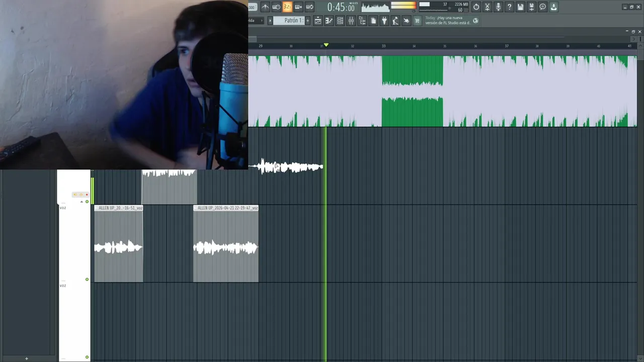Screen dimensions: 644x362
Task: Toggle the metronome button
Action: tap(265, 7)
